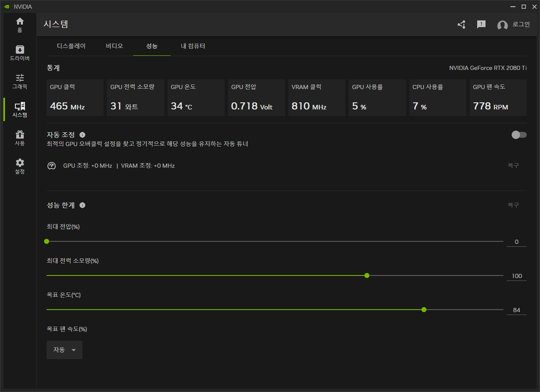
Task: Click the GPU 전압 0.718 Volt tile
Action: pyautogui.click(x=256, y=98)
